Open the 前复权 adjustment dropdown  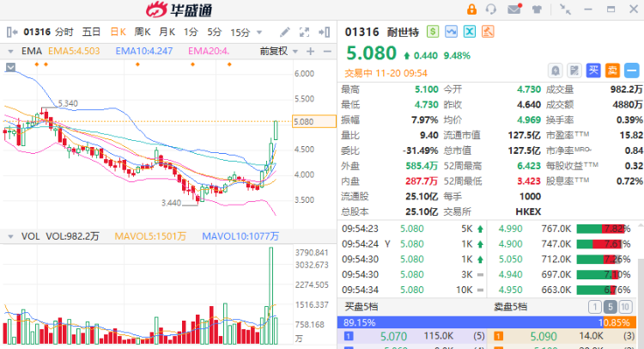coord(295,52)
